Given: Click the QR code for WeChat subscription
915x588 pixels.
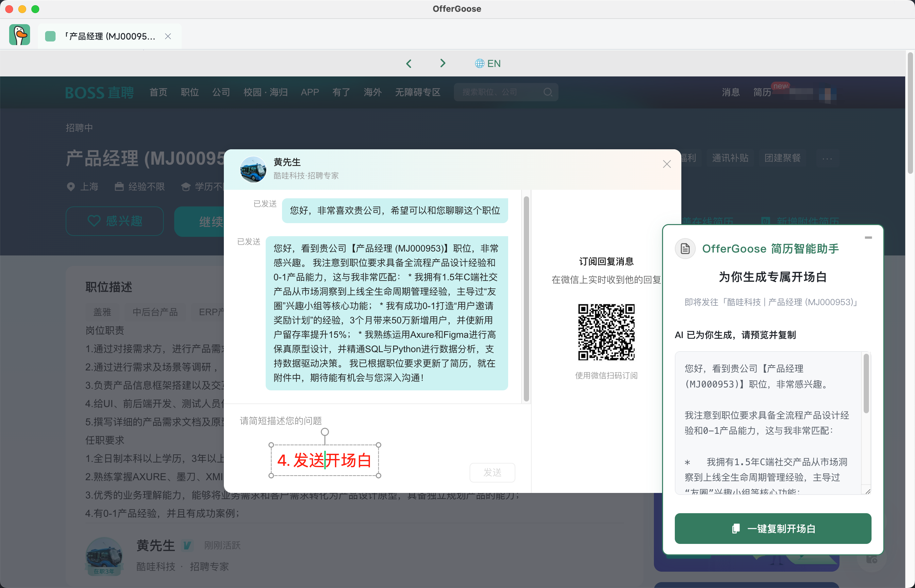Looking at the screenshot, I should pyautogui.click(x=606, y=332).
